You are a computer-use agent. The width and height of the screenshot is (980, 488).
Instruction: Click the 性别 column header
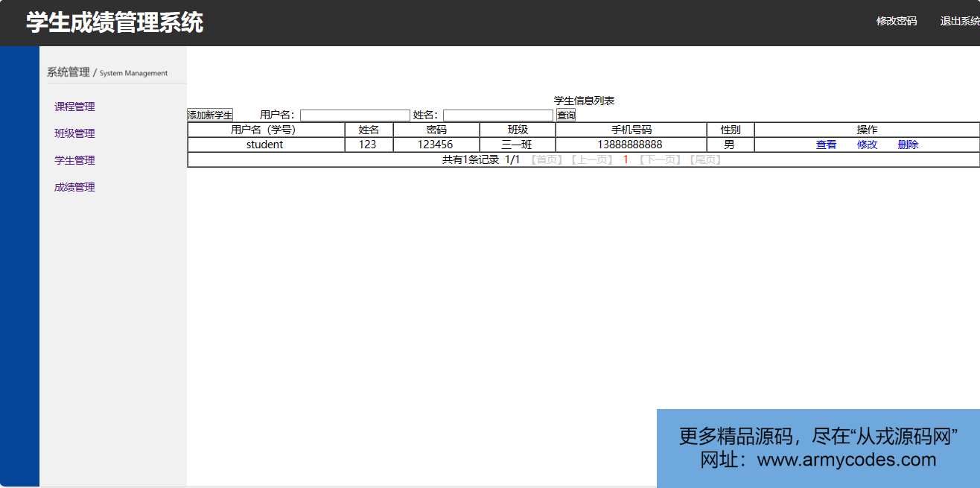pos(731,130)
